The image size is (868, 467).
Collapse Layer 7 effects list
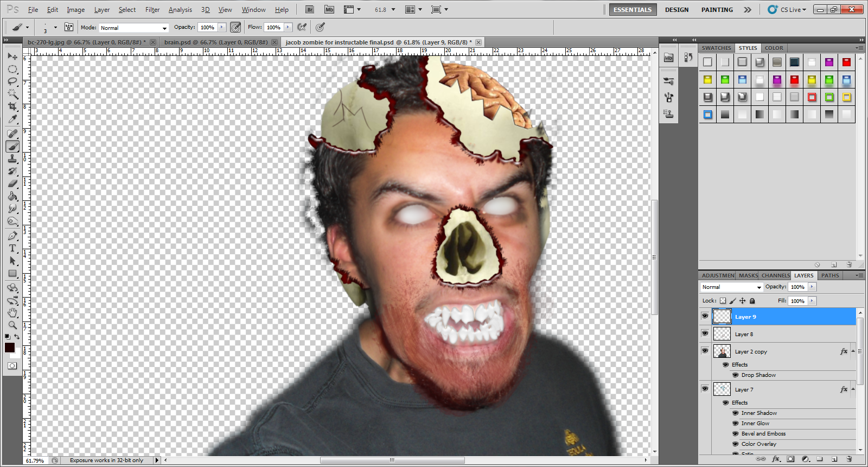(853, 389)
